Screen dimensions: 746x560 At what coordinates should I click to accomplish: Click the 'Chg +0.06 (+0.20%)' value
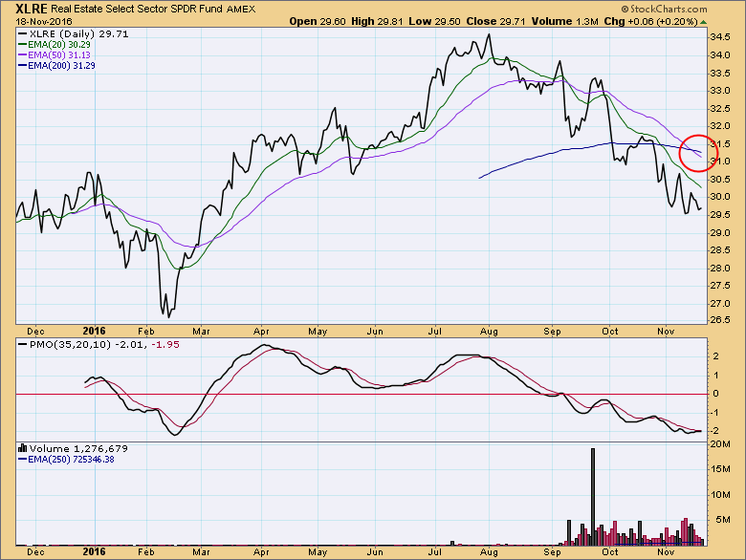point(651,21)
